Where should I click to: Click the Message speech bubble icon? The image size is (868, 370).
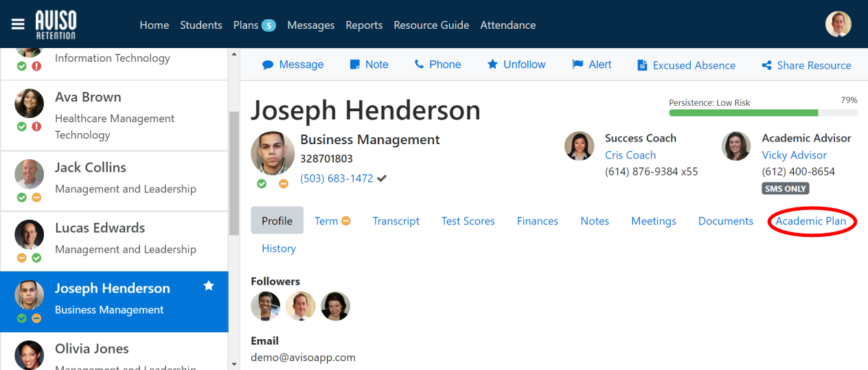coord(268,65)
